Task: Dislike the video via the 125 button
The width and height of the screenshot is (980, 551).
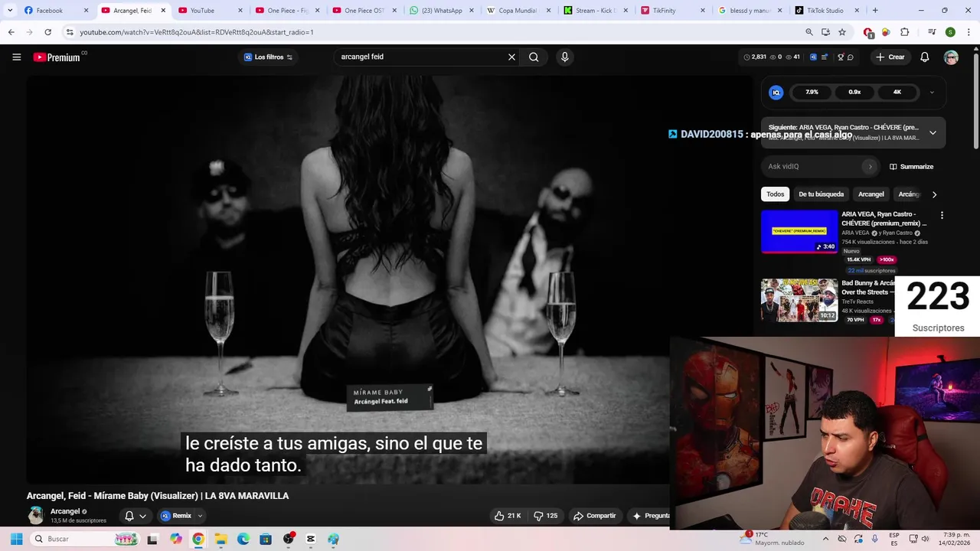Action: [x=546, y=516]
